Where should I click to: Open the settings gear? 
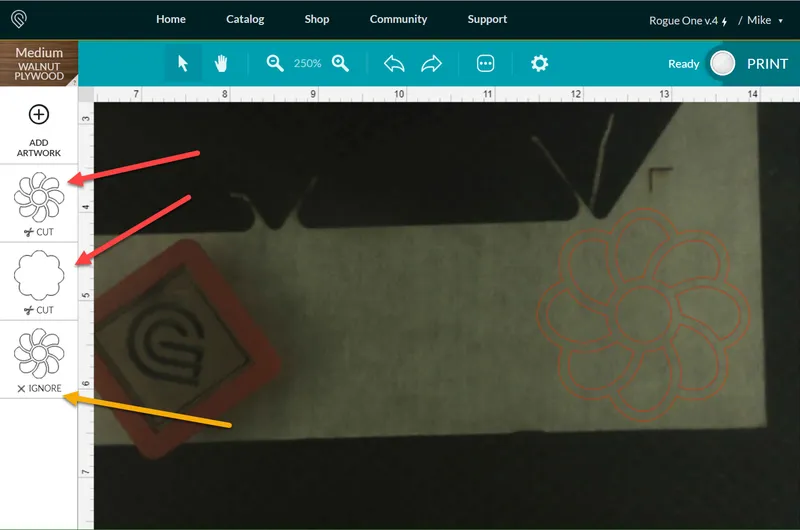point(540,63)
